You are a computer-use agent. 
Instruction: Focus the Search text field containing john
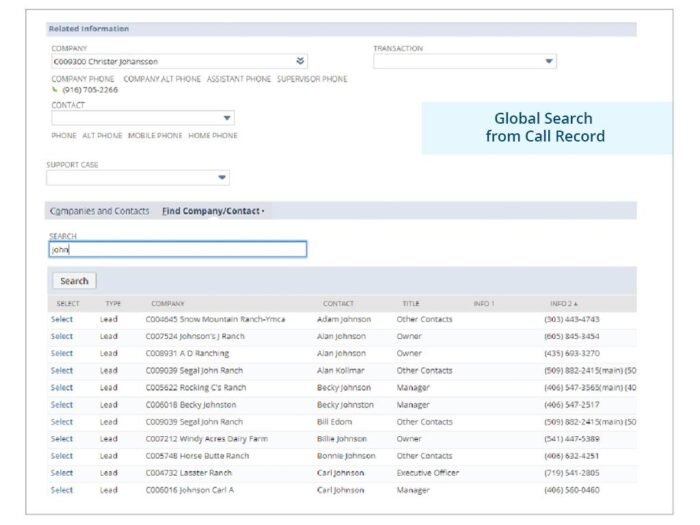(178, 249)
